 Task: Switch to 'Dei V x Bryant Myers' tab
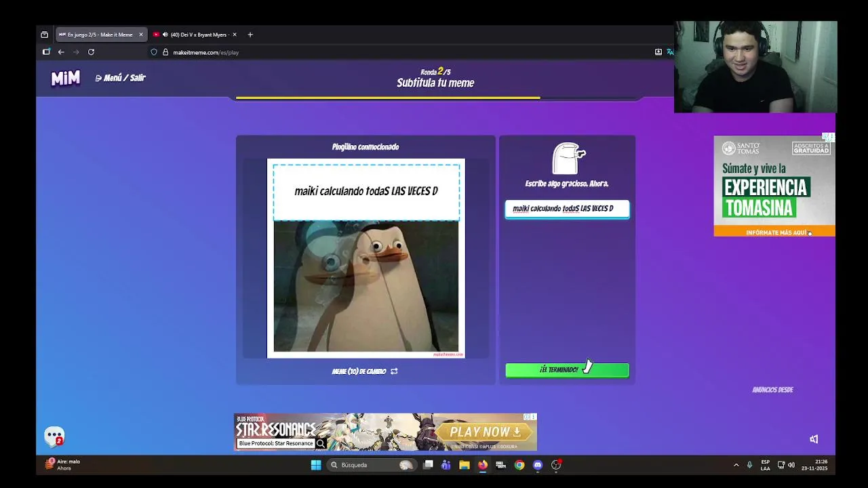point(195,35)
